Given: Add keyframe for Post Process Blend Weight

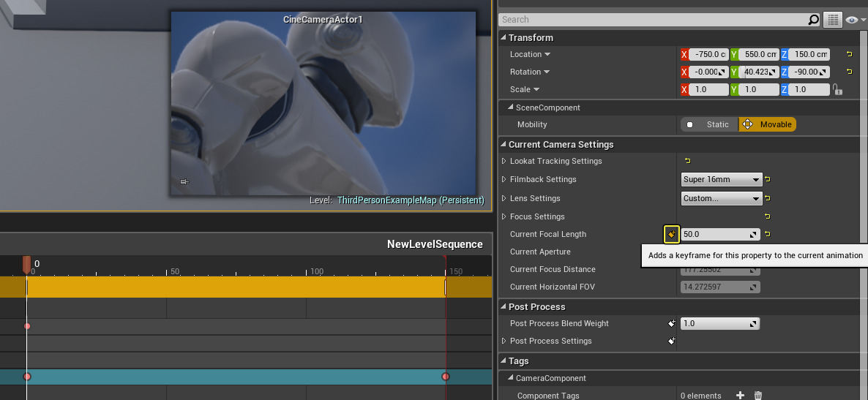Looking at the screenshot, I should [671, 323].
